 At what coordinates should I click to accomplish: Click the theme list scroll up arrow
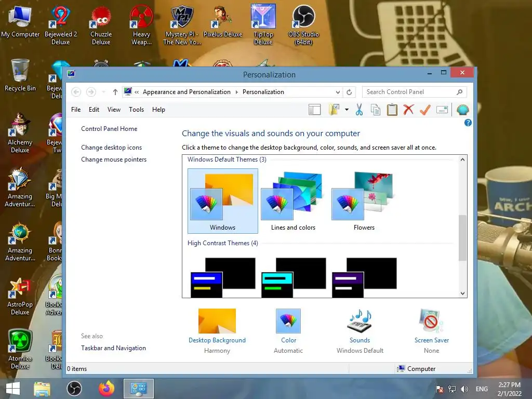click(462, 159)
